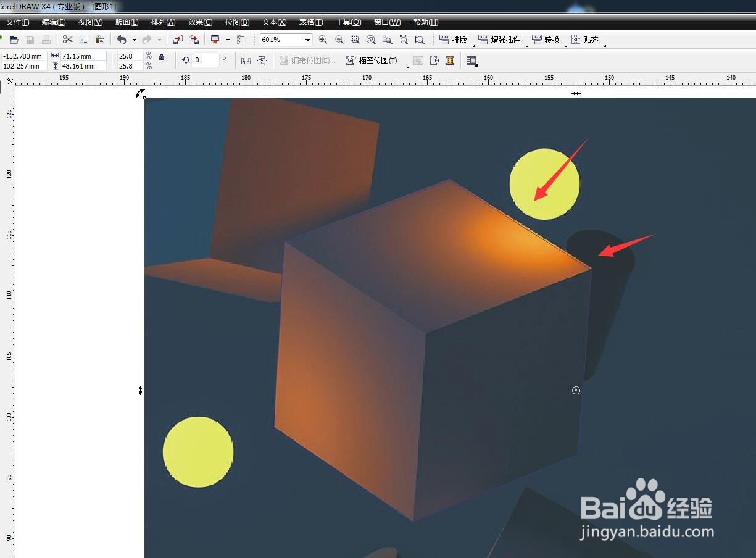Click the ruler origin corner icon
Image resolution: width=756 pixels, height=558 pixels.
click(10, 80)
